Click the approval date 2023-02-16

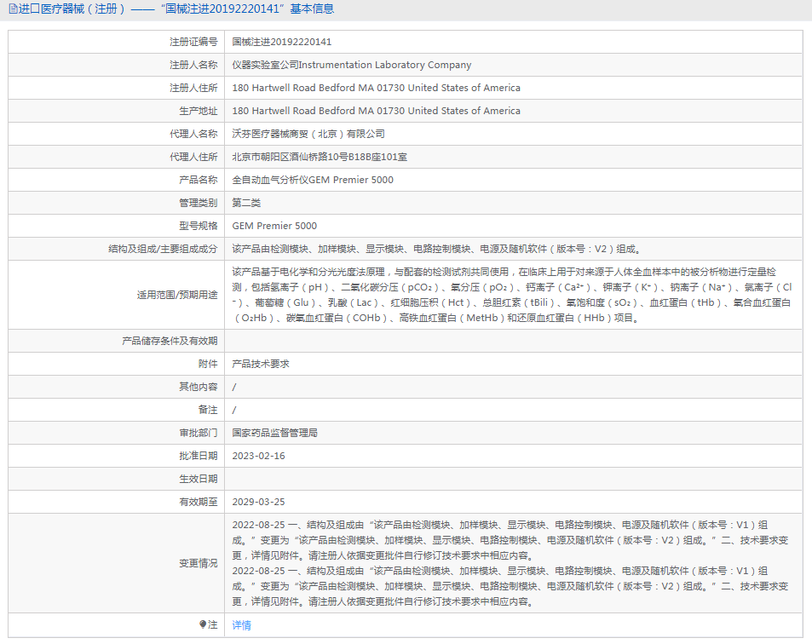258,456
